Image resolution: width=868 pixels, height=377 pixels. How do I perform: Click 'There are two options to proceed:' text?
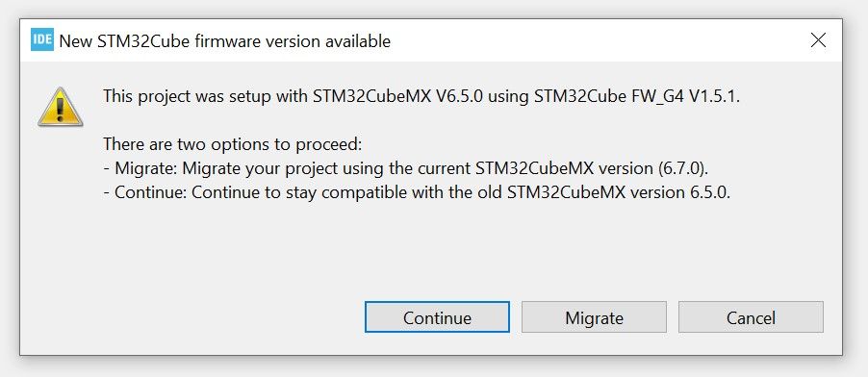tap(233, 145)
